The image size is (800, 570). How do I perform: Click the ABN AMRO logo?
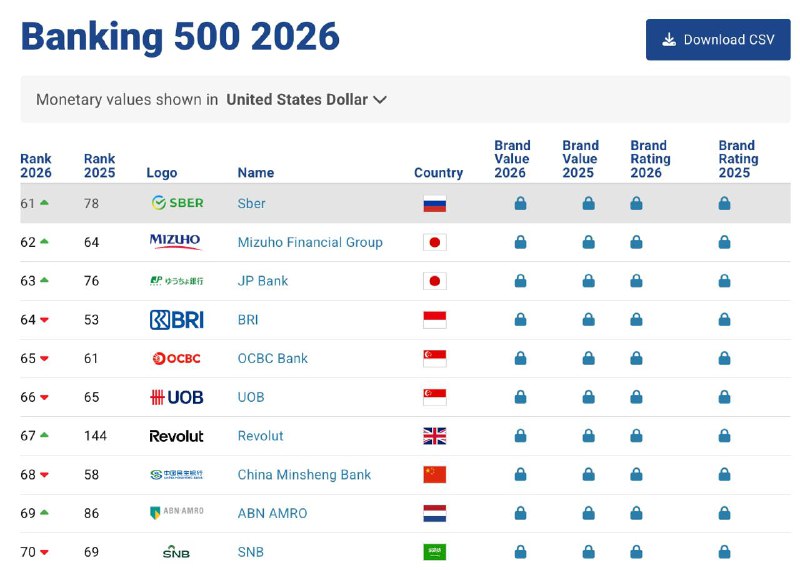click(176, 513)
